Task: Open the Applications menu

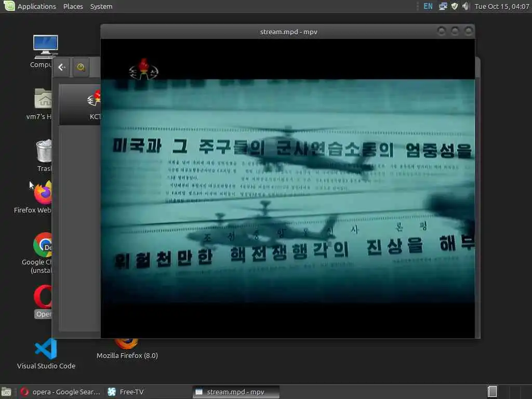Action: pos(37,6)
